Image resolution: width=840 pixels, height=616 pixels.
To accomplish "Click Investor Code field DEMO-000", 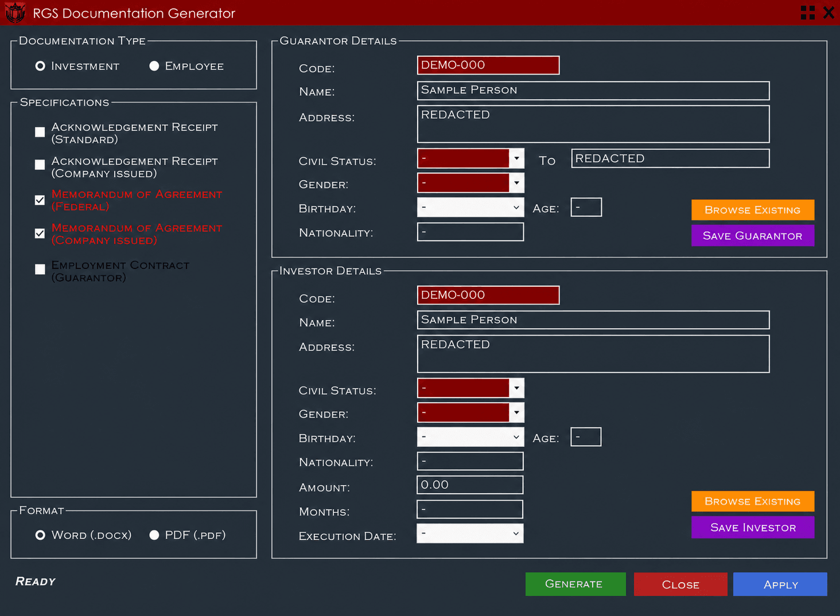I will 488,295.
